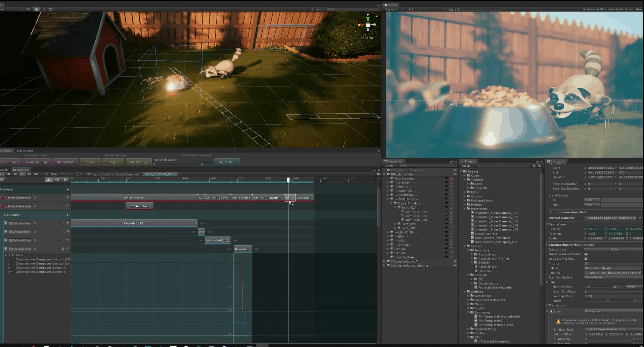Click search by type icon in Project
644x347 pixels.
click(x=534, y=166)
